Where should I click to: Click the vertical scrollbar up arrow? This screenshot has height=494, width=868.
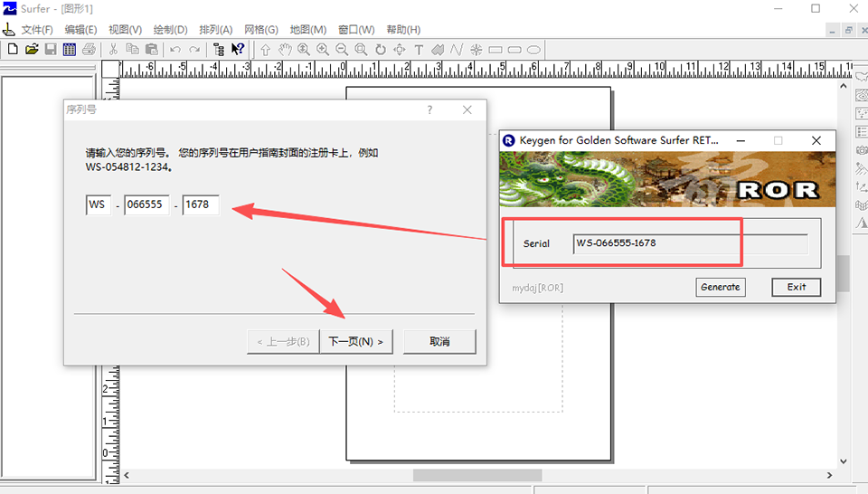point(843,86)
